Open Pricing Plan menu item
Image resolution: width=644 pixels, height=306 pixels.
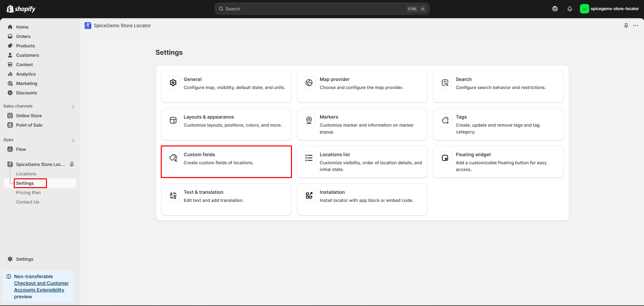click(28, 192)
